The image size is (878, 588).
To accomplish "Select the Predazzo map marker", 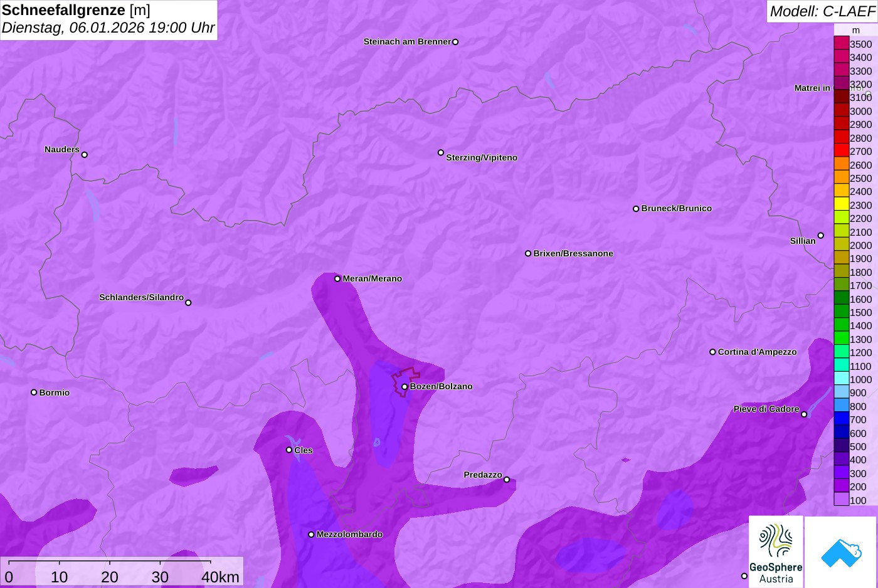I will 507,480.
